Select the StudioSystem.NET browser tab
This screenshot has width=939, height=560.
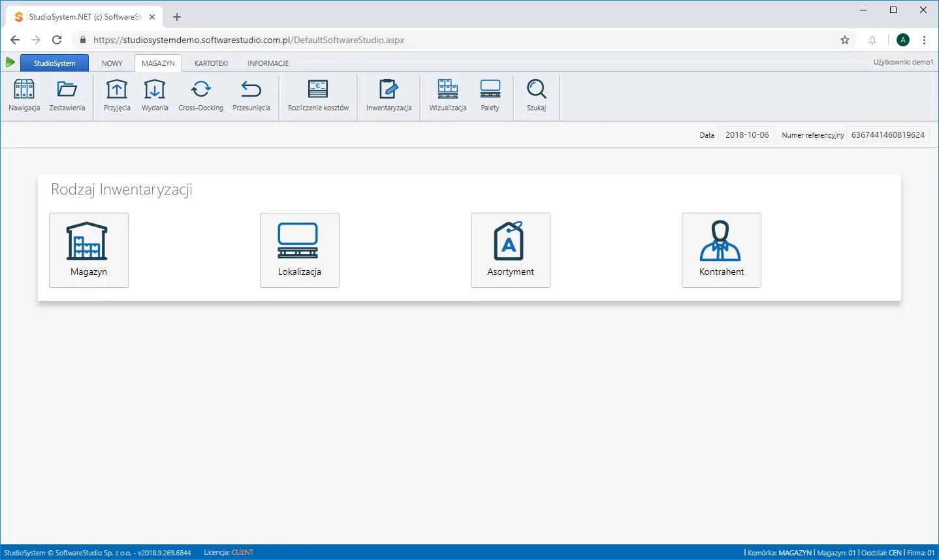tap(84, 17)
